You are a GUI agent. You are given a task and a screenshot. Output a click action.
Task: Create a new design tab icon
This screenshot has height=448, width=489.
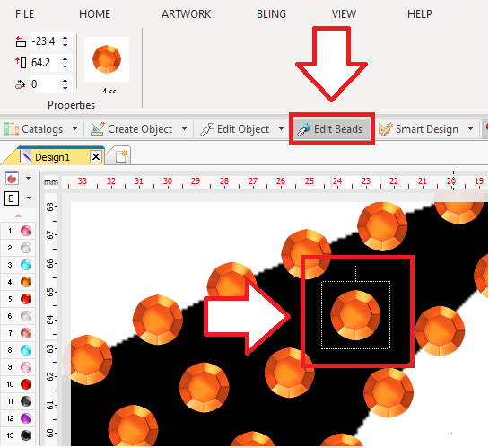pos(121,155)
